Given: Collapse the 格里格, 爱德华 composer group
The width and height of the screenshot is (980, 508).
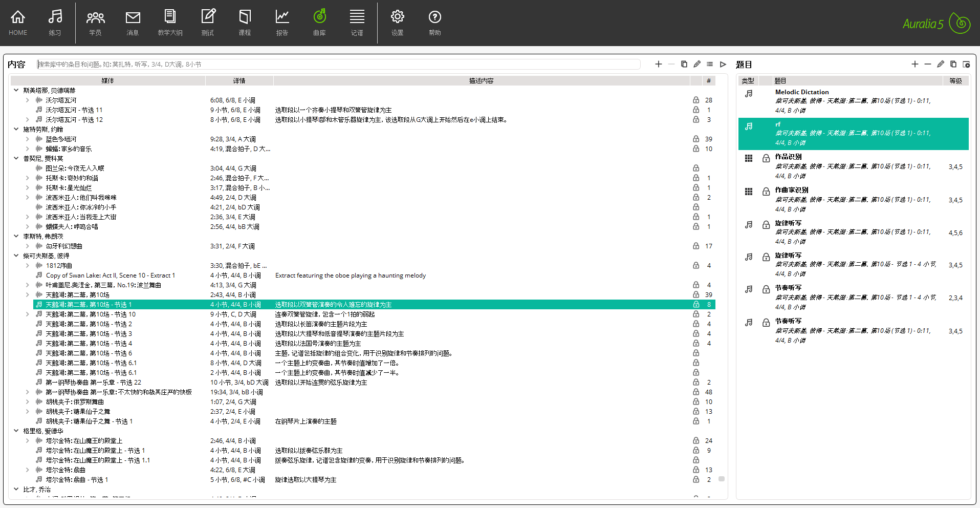Looking at the screenshot, I should [x=16, y=431].
